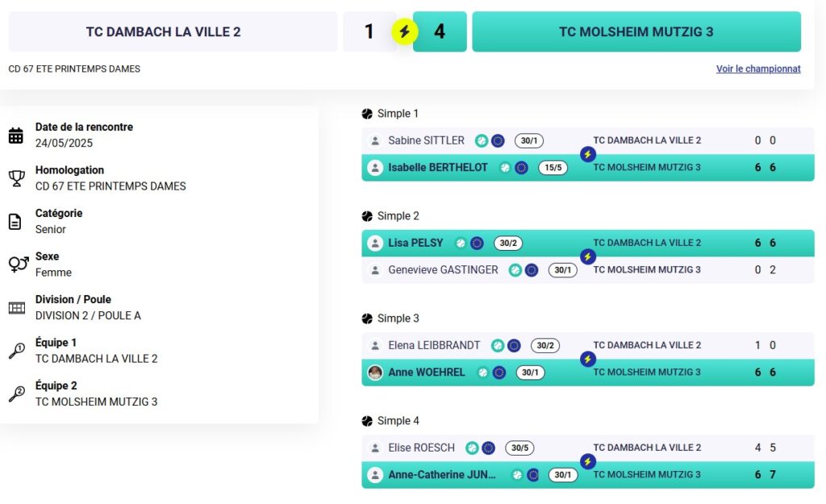
Task: Click Genevieve GASTINGER's 30/1 ranking badge
Action: pyautogui.click(x=562, y=269)
